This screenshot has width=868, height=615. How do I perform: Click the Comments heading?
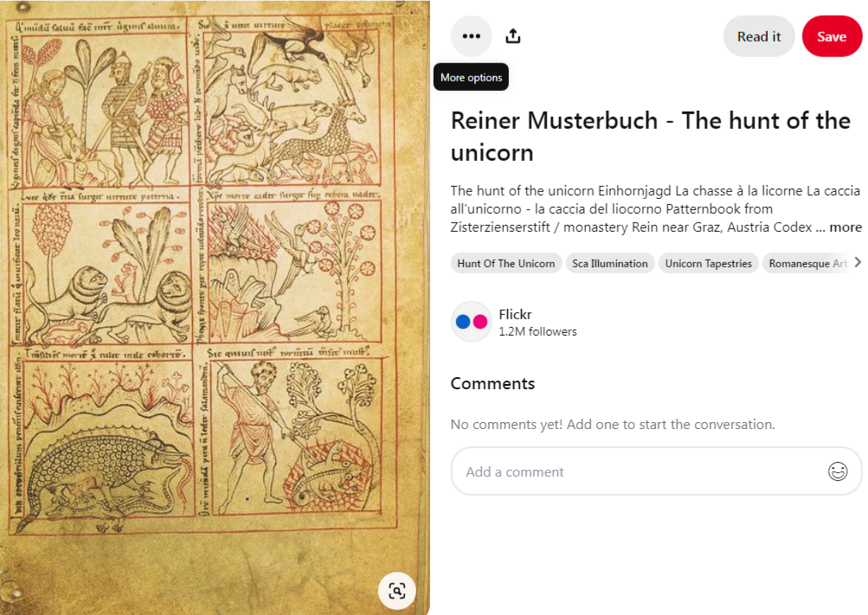[x=492, y=383]
